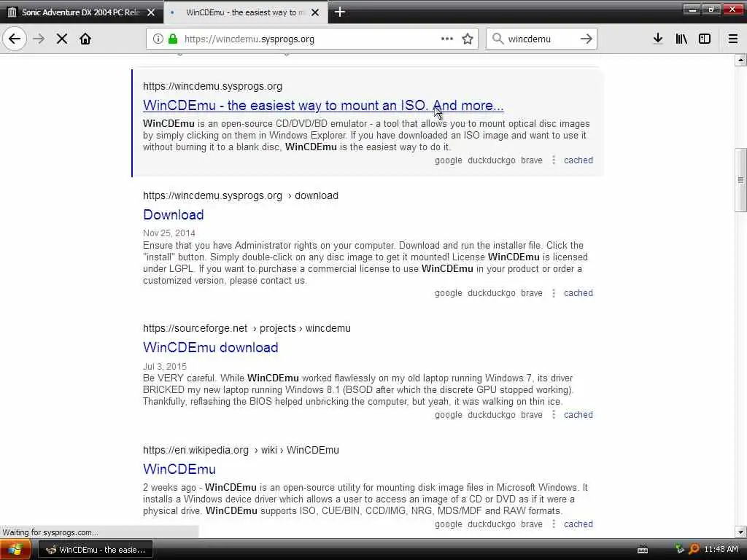747x560 pixels.
Task: Toggle the sidebar view
Action: pyautogui.click(x=705, y=39)
